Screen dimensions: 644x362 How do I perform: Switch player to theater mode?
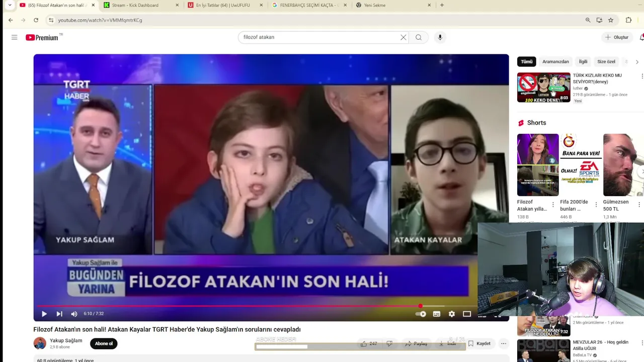click(x=467, y=314)
